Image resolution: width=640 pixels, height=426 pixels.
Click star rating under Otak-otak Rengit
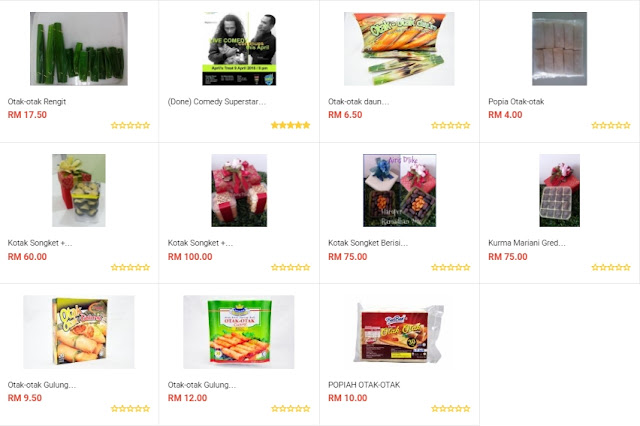tap(130, 125)
